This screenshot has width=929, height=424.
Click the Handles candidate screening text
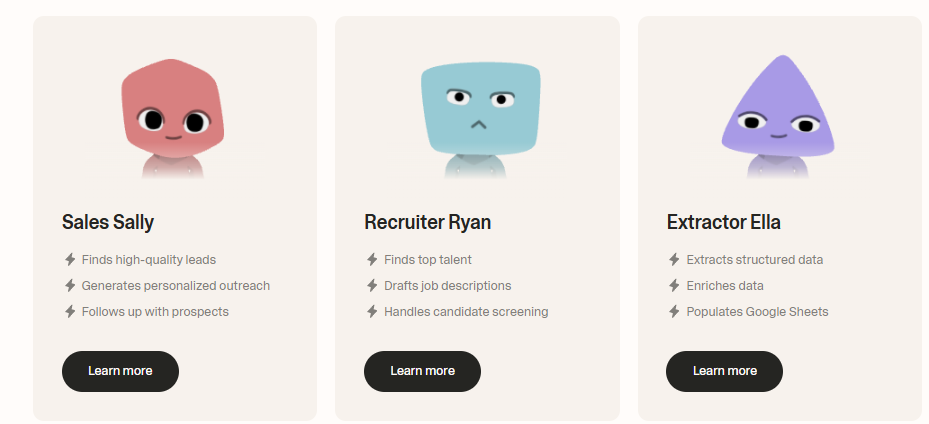466,312
